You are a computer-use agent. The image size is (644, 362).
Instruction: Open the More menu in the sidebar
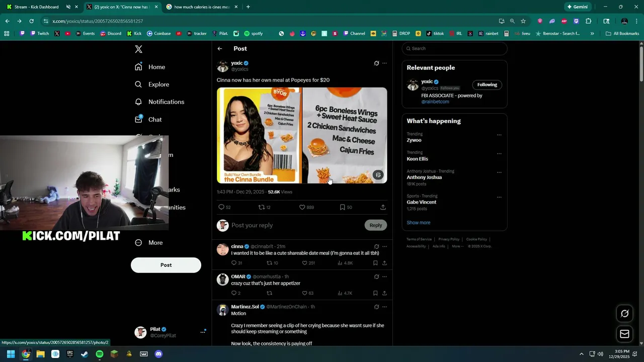pyautogui.click(x=149, y=242)
